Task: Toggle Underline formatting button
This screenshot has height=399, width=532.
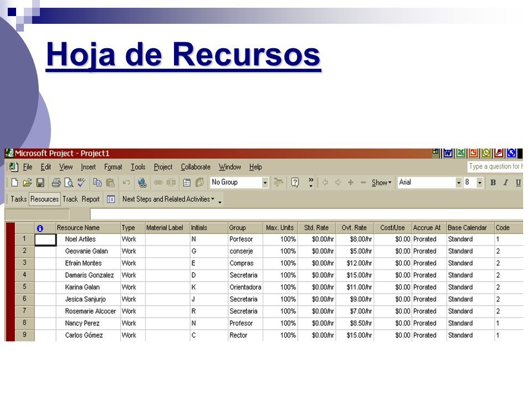Action: click(x=518, y=182)
